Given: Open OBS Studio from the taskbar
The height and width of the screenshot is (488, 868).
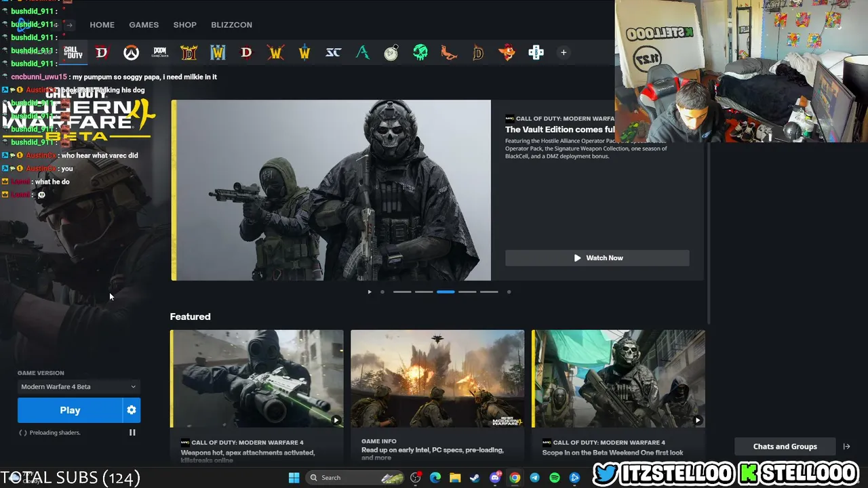Looking at the screenshot, I should tap(416, 478).
